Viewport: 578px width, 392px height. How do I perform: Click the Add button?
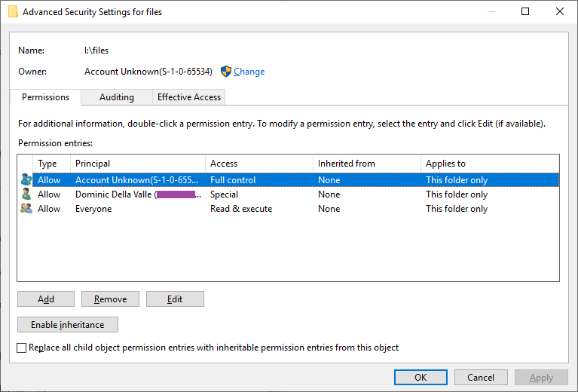tap(46, 299)
